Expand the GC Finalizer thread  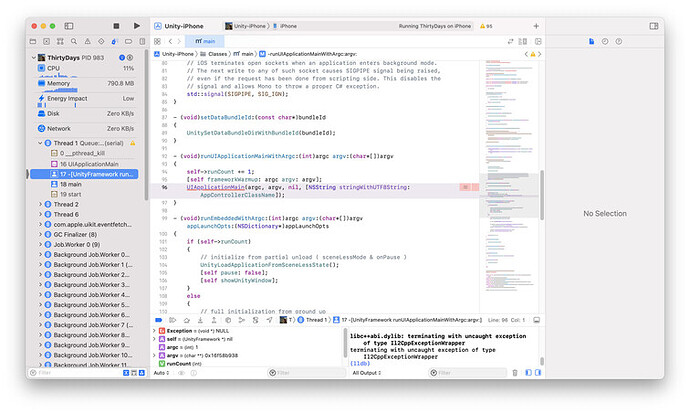coord(40,235)
